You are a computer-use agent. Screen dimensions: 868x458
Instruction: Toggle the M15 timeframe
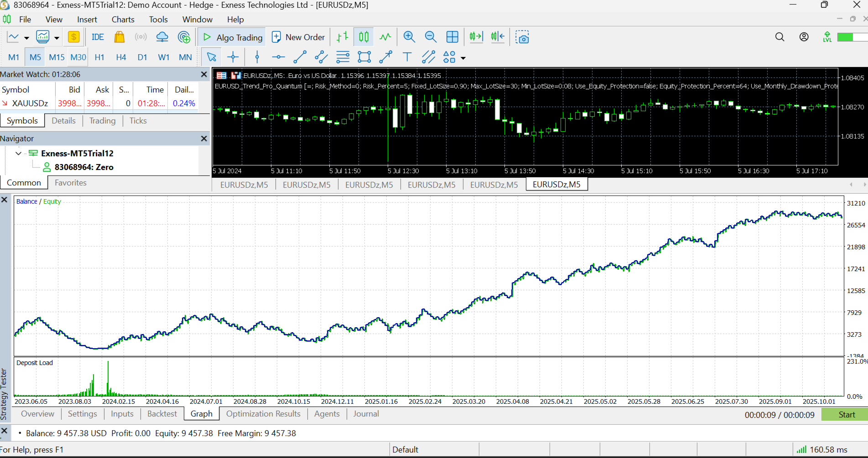pyautogui.click(x=57, y=57)
